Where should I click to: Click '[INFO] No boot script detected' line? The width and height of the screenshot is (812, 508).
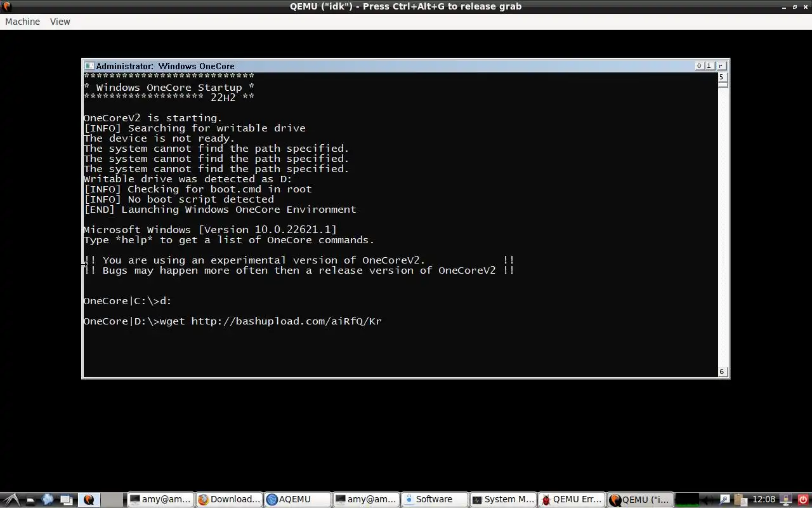coord(179,199)
